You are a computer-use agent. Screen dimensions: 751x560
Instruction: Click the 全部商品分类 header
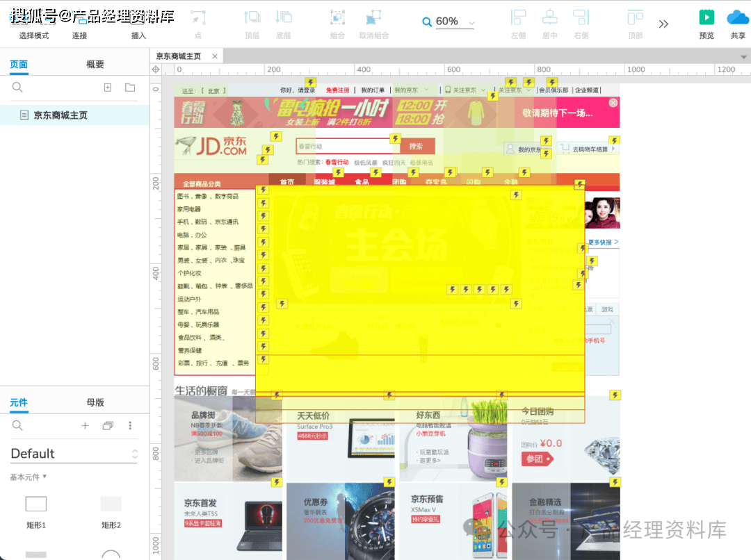click(202, 184)
